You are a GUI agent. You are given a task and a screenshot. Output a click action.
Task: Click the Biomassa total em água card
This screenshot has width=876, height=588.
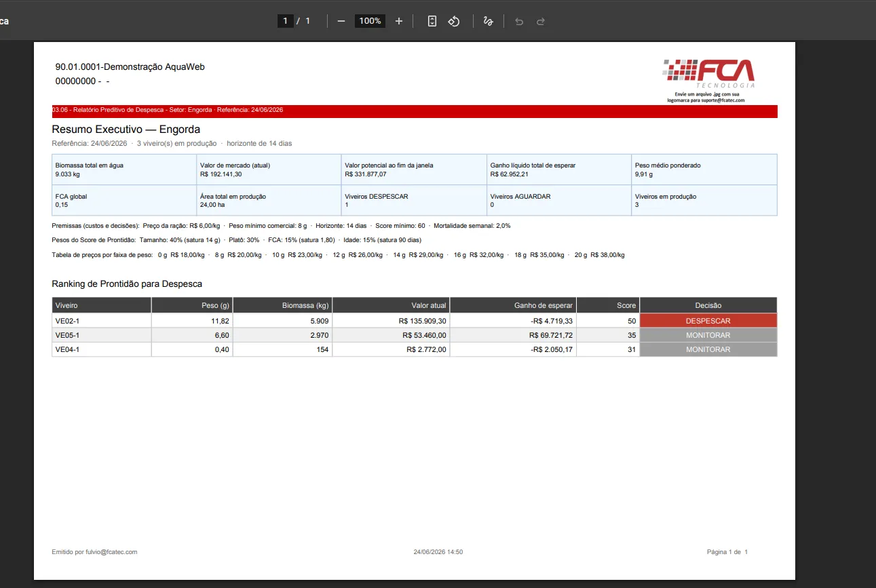124,170
